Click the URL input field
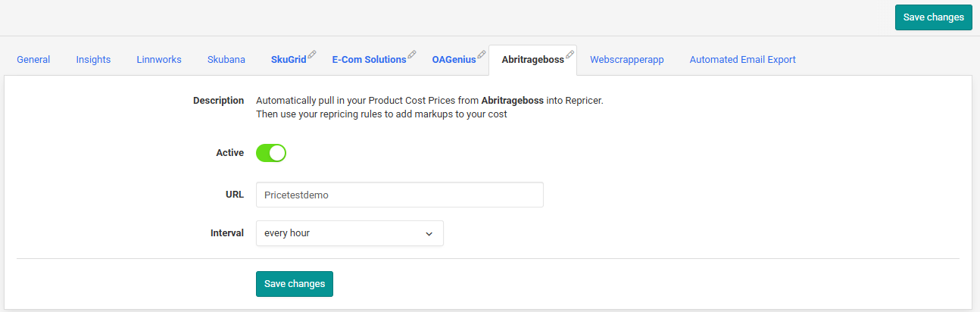Image resolution: width=980 pixels, height=312 pixels. pyautogui.click(x=400, y=195)
